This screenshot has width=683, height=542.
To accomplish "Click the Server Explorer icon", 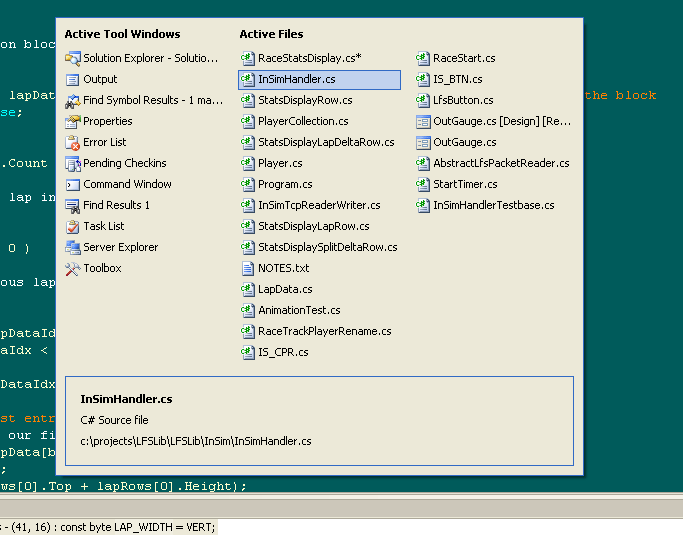I will click(72, 247).
